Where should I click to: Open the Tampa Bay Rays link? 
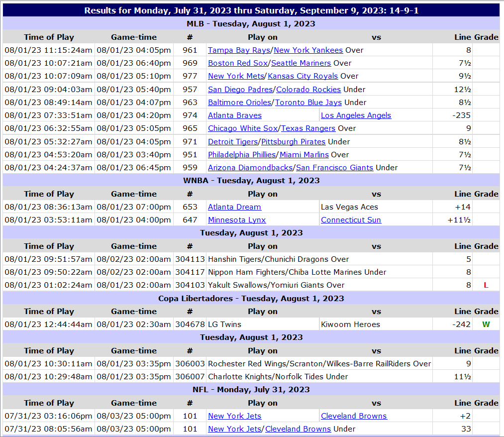[239, 50]
